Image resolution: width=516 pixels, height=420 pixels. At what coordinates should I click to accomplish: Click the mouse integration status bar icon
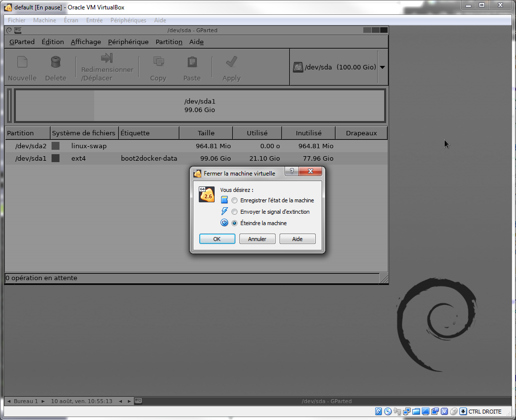454,412
